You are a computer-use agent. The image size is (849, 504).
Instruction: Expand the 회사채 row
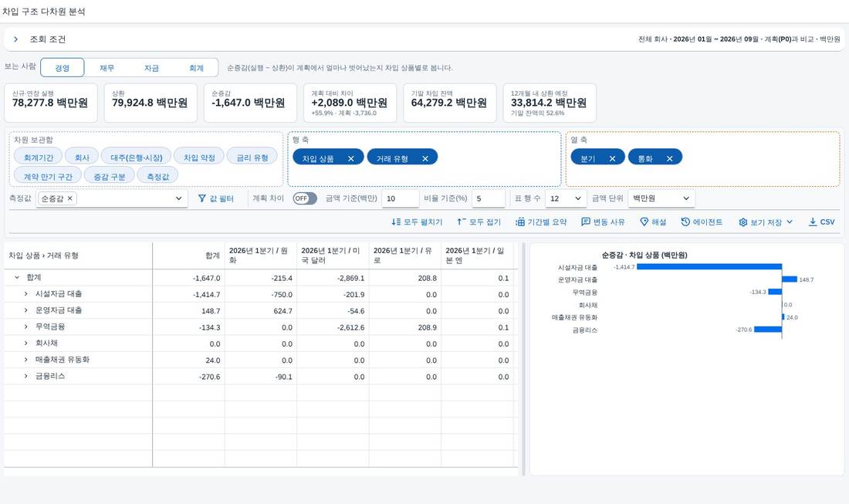pos(25,343)
